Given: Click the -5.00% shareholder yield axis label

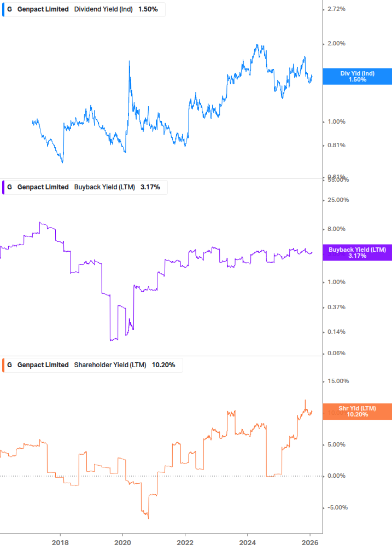Looking at the screenshot, I should (x=337, y=507).
